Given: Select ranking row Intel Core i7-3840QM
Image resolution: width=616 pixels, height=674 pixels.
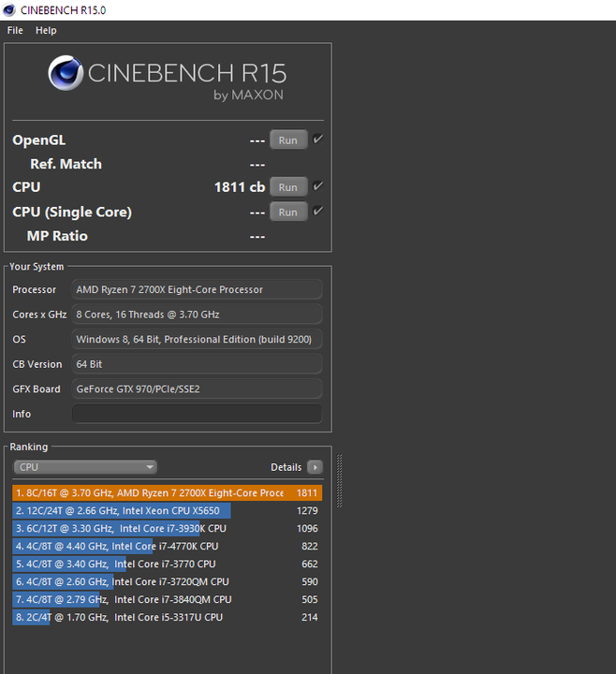Looking at the screenshot, I should pos(168,599).
